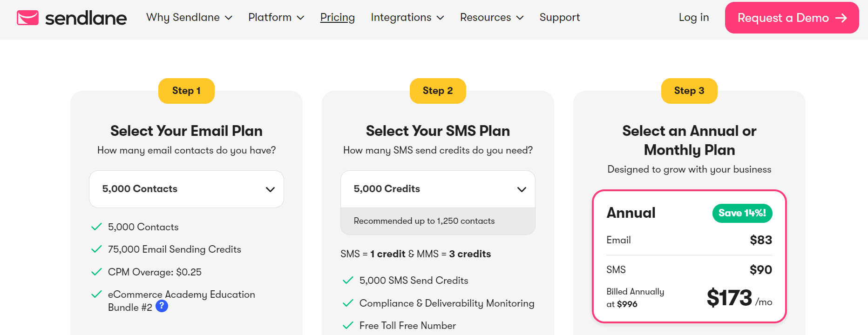Click the checkmark beside Free Toll Free Number
The width and height of the screenshot is (868, 335).
pos(348,326)
